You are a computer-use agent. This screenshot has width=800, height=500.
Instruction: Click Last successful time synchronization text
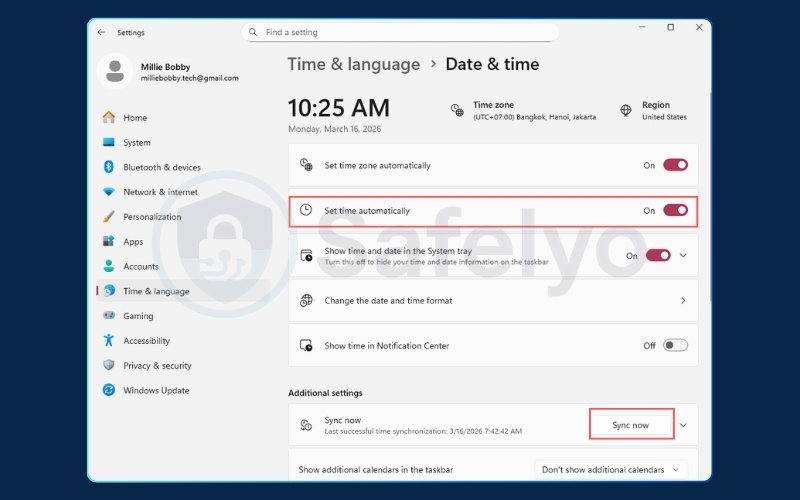423,431
